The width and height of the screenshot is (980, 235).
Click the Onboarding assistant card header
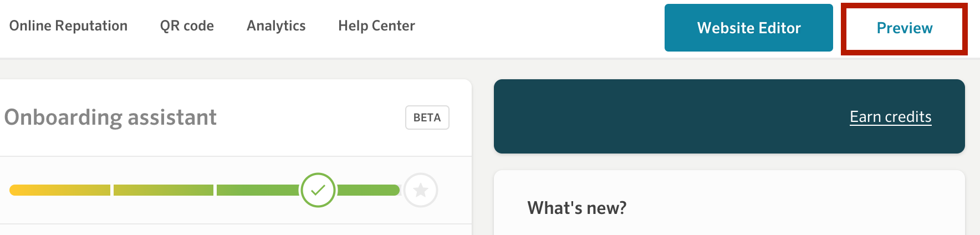pyautogui.click(x=236, y=117)
